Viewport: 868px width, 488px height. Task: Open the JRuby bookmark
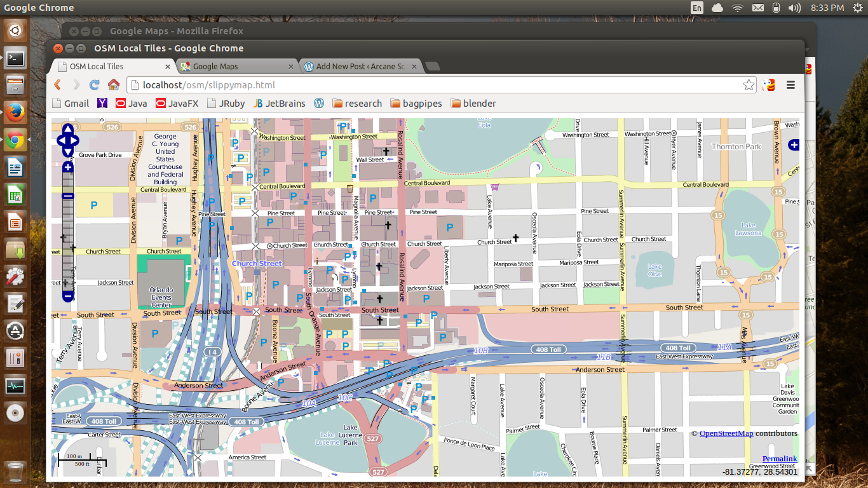tap(226, 104)
